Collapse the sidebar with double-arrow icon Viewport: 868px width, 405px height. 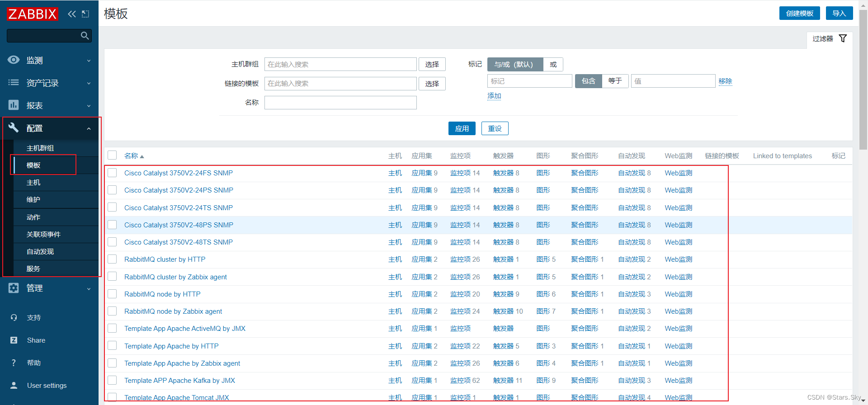72,14
